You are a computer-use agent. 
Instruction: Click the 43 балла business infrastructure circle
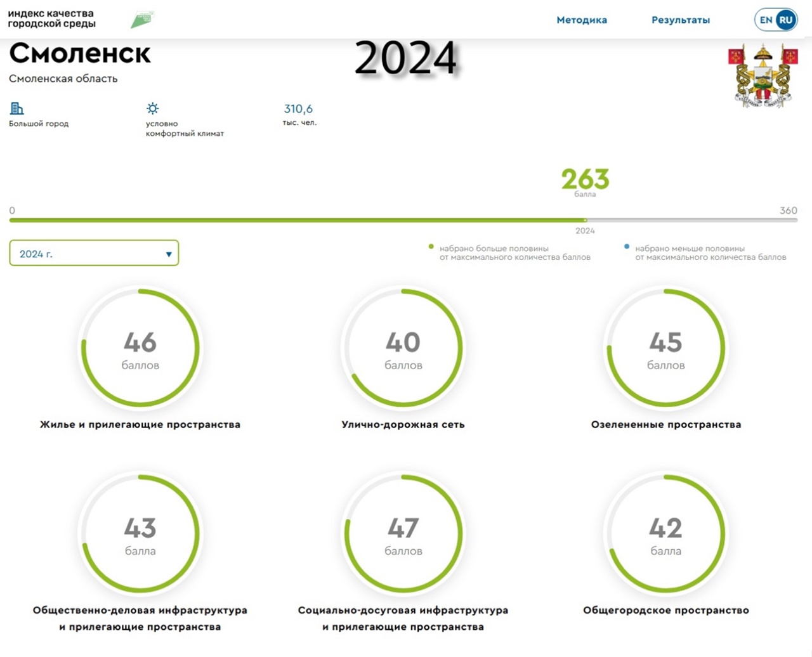[x=140, y=534]
